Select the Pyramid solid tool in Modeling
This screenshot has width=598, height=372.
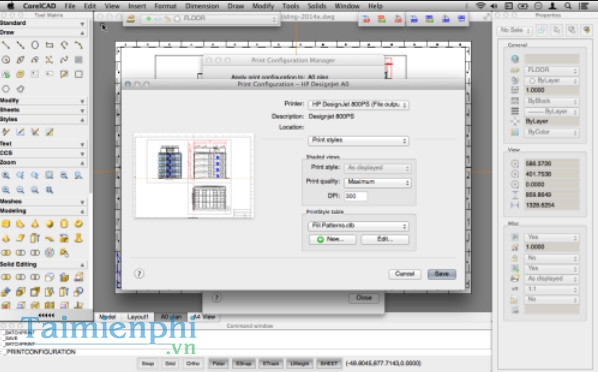(6, 238)
